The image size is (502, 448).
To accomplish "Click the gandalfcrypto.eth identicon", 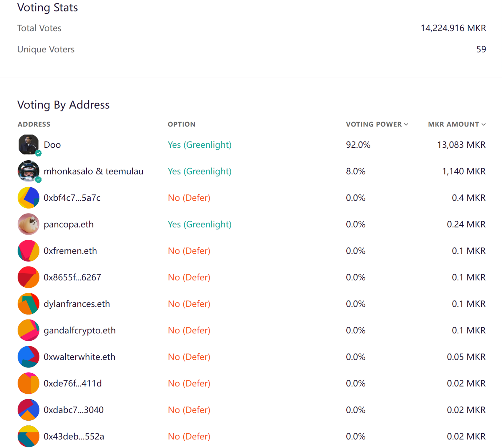I will (28, 330).
